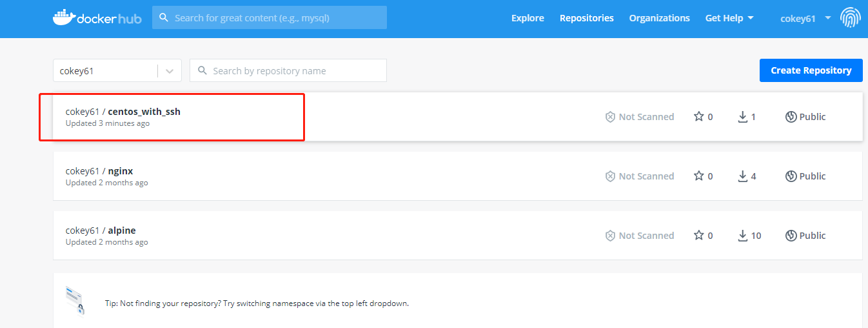Click 'Updated 2 months ago' under nginx

[x=107, y=183]
